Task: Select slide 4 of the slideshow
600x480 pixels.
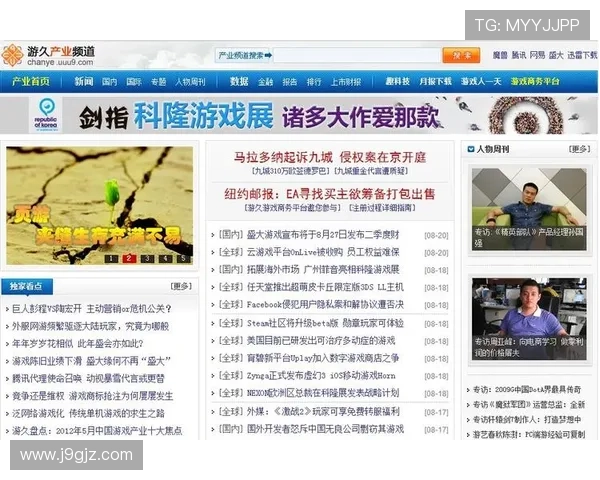Action: coord(165,258)
